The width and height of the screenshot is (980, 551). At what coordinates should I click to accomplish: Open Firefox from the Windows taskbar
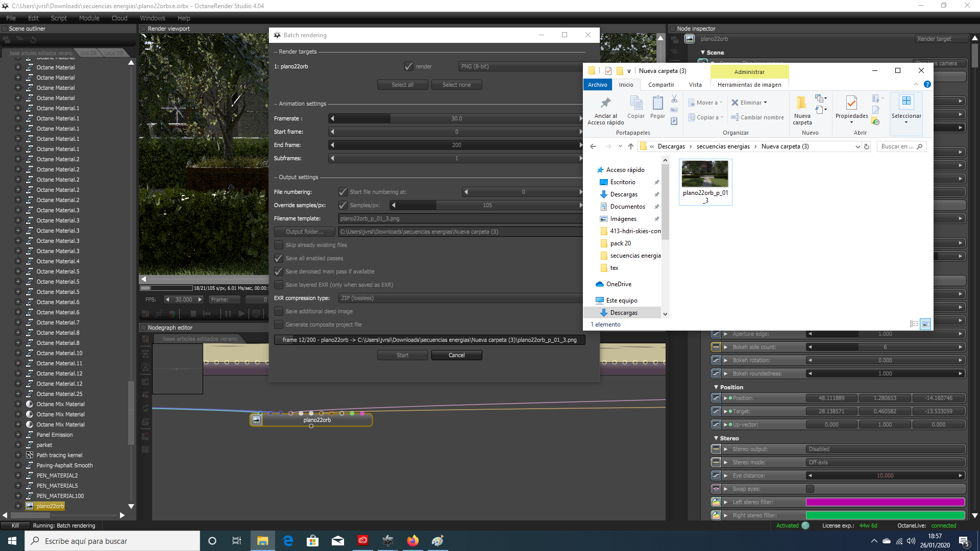(x=412, y=541)
